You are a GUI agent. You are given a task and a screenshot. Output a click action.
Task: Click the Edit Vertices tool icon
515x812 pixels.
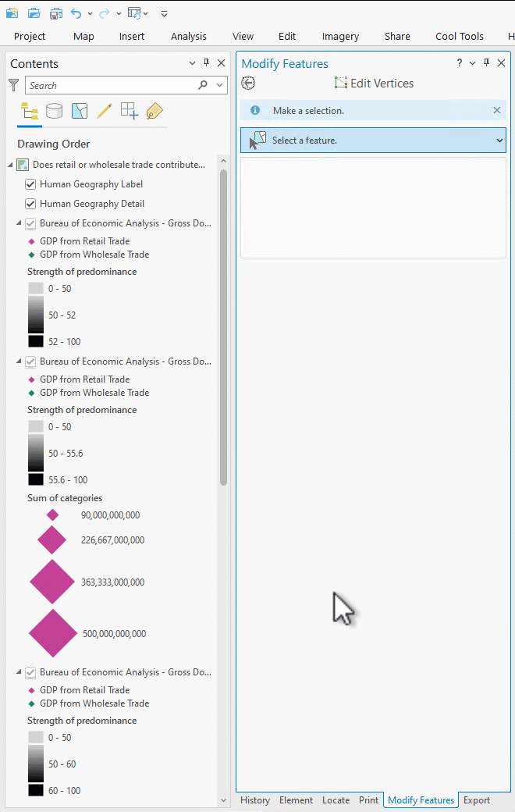tap(340, 83)
